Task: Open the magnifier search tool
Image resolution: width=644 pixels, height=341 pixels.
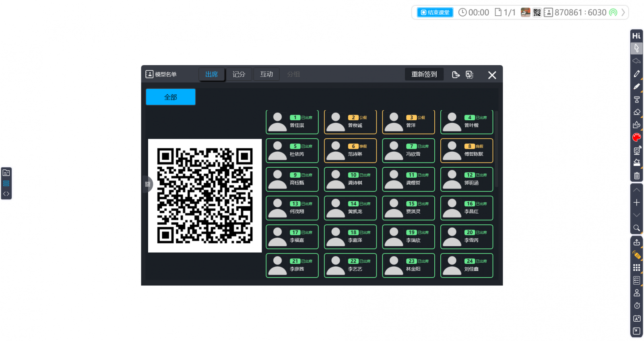Action: click(636, 228)
